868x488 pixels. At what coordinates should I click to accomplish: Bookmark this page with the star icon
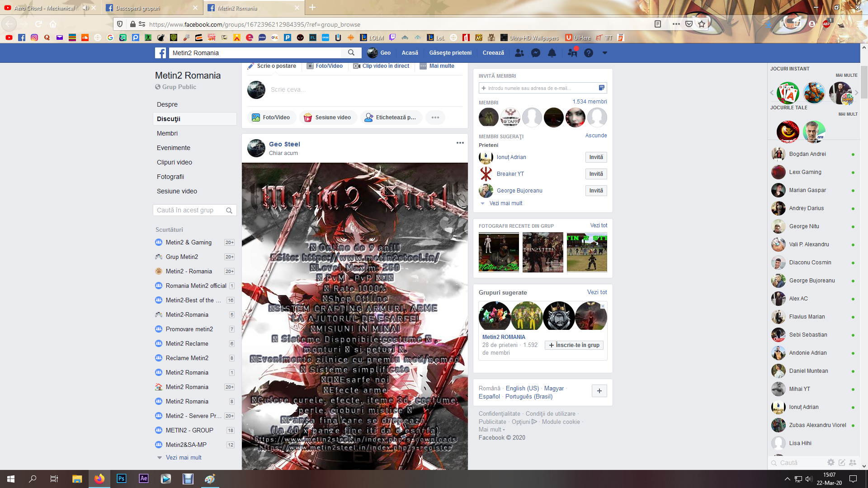tap(702, 24)
